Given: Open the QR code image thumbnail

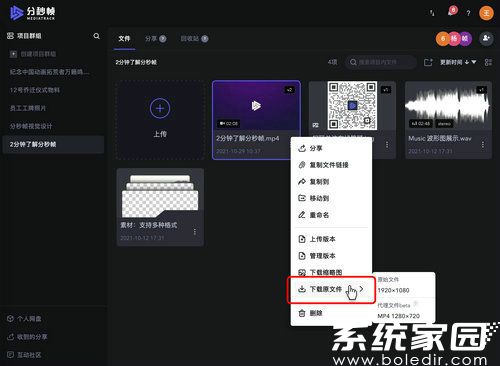Looking at the screenshot, I should click(x=352, y=105).
